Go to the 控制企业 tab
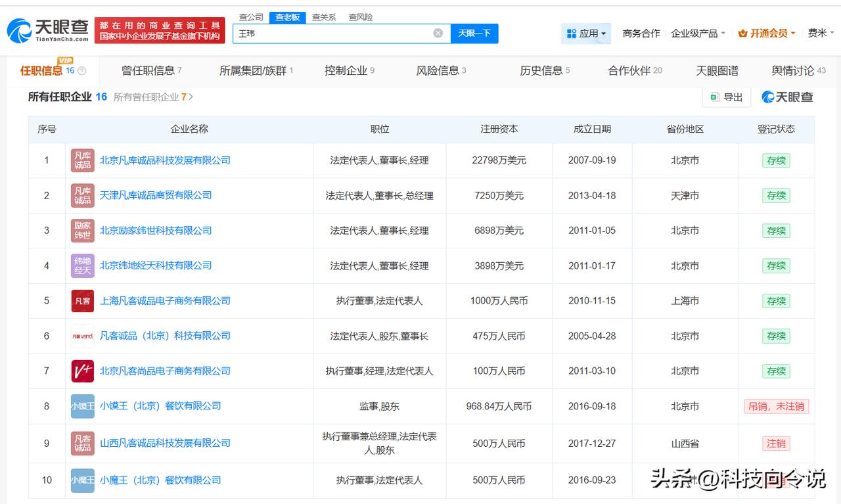 tap(348, 71)
